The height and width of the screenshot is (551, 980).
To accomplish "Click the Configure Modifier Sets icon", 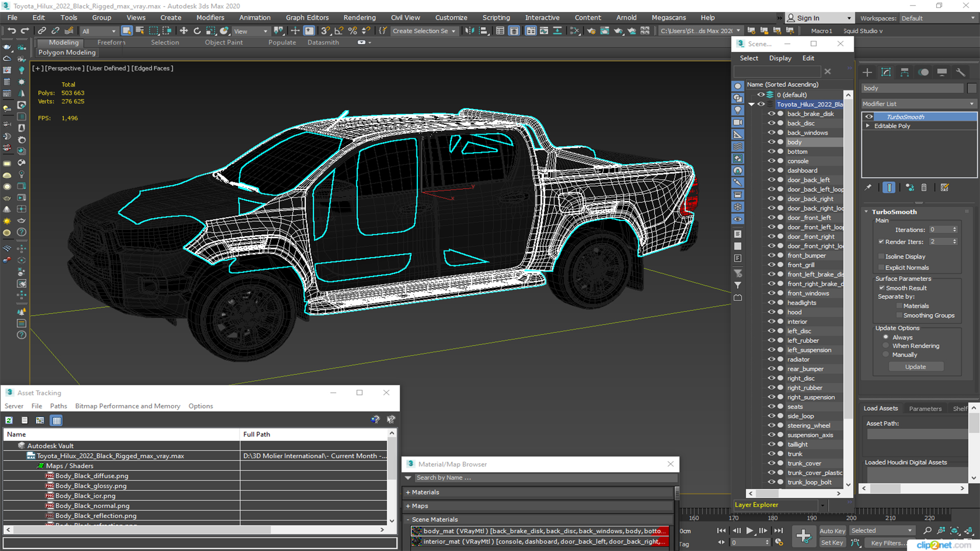I will click(x=945, y=188).
